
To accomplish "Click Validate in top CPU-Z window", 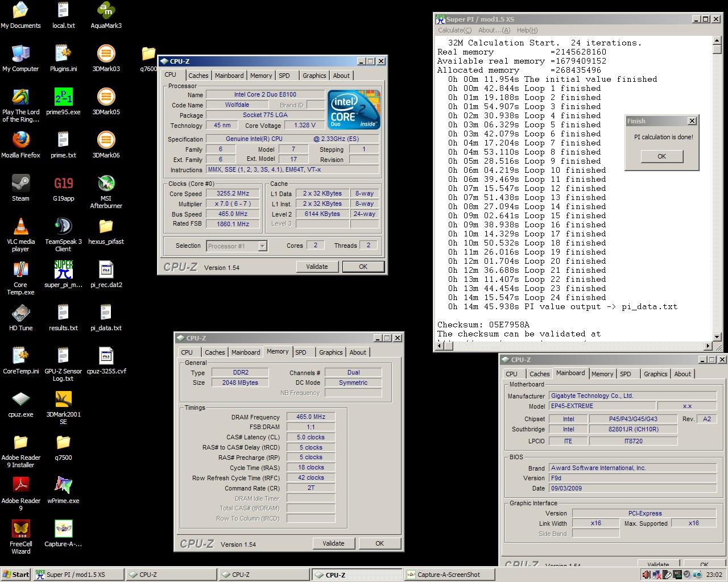I will click(x=317, y=267).
